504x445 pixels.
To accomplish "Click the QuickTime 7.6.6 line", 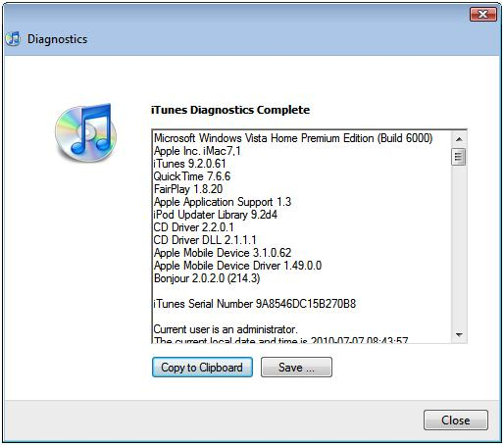I will pos(192,176).
